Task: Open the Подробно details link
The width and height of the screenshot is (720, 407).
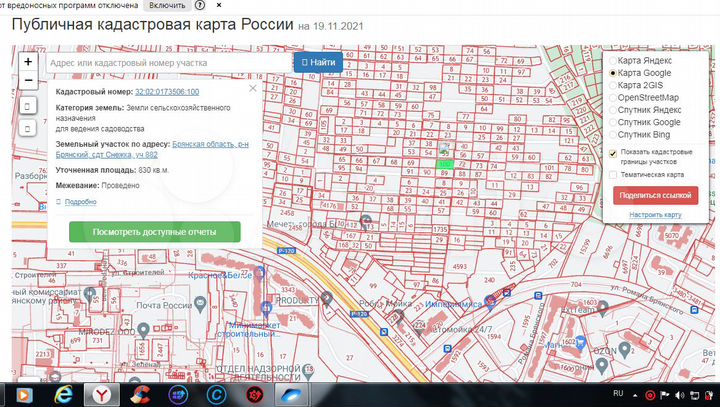Action: [80, 202]
